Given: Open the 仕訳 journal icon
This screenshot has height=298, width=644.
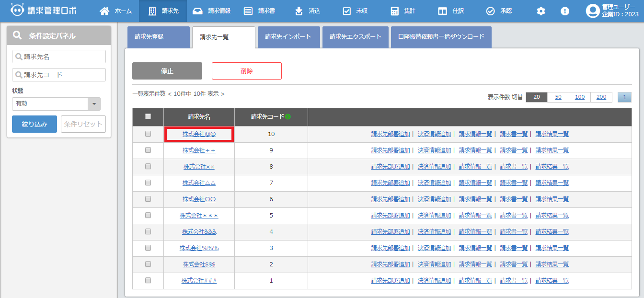Looking at the screenshot, I should tap(442, 11).
